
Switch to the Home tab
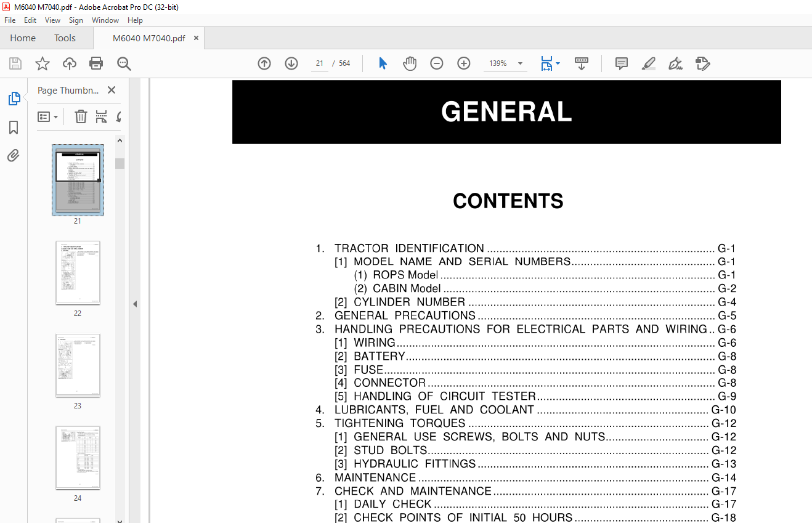(23, 38)
